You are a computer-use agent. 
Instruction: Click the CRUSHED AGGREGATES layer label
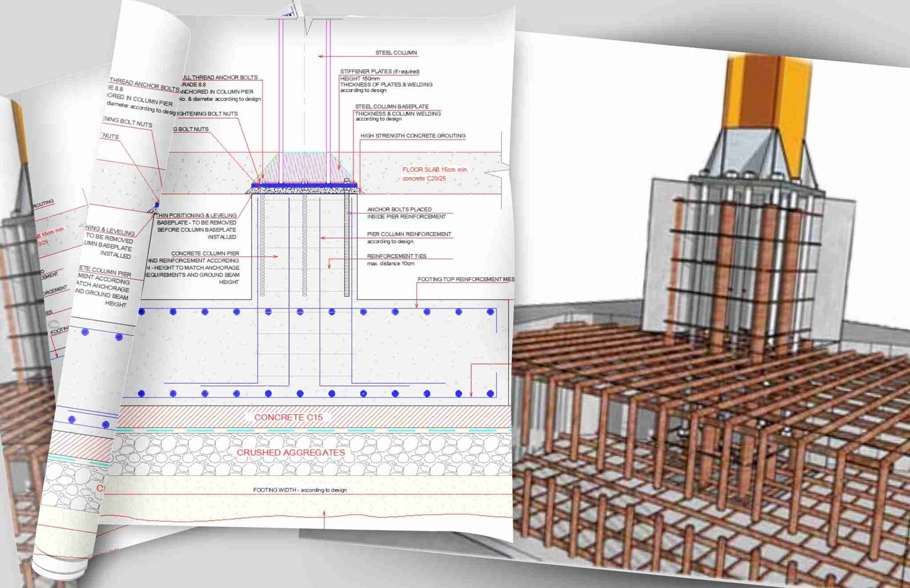(290, 453)
